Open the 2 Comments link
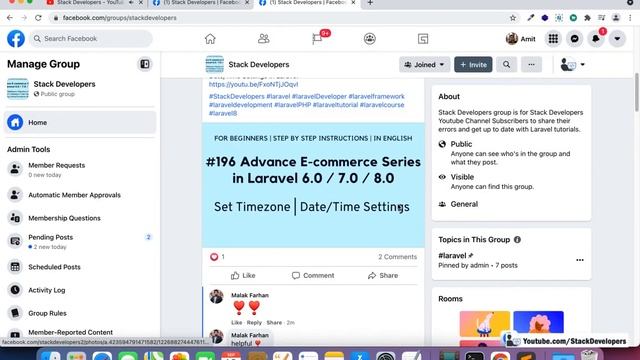The height and width of the screenshot is (360, 640). (398, 257)
